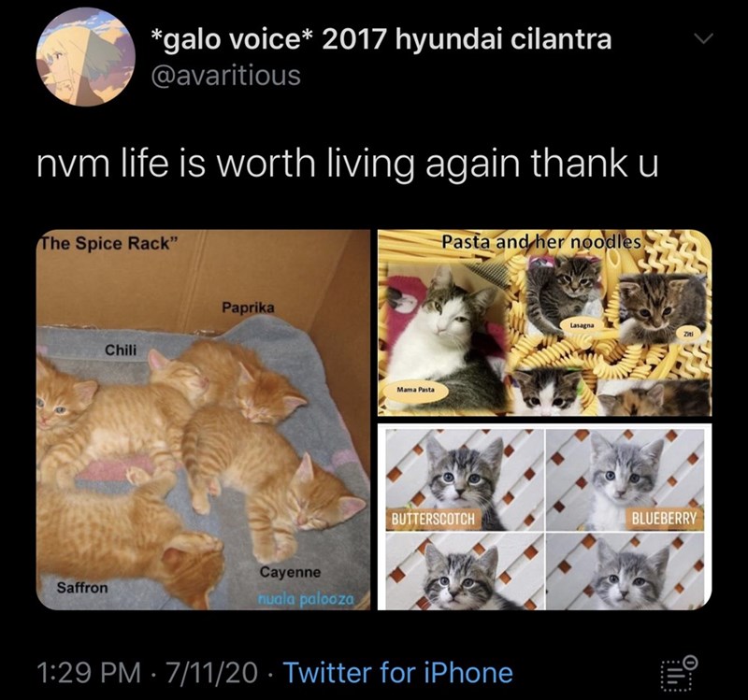Open the Twitter for iPhone link
The width and height of the screenshot is (748, 700).
click(x=398, y=672)
